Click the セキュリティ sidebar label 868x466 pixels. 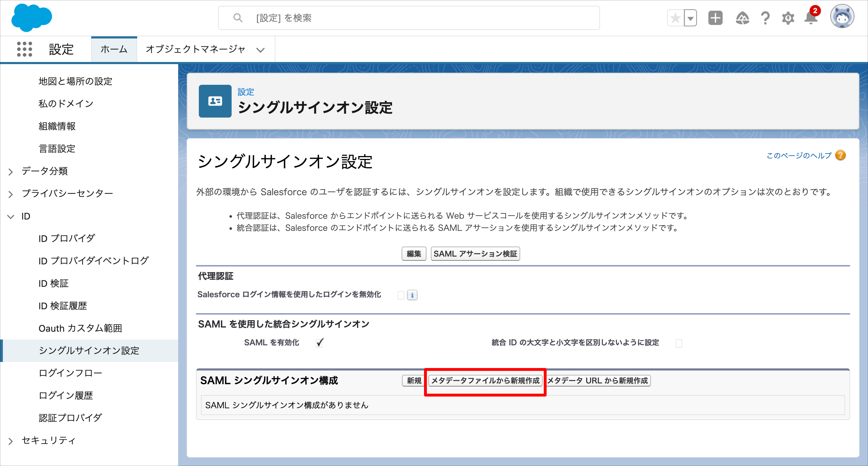49,440
